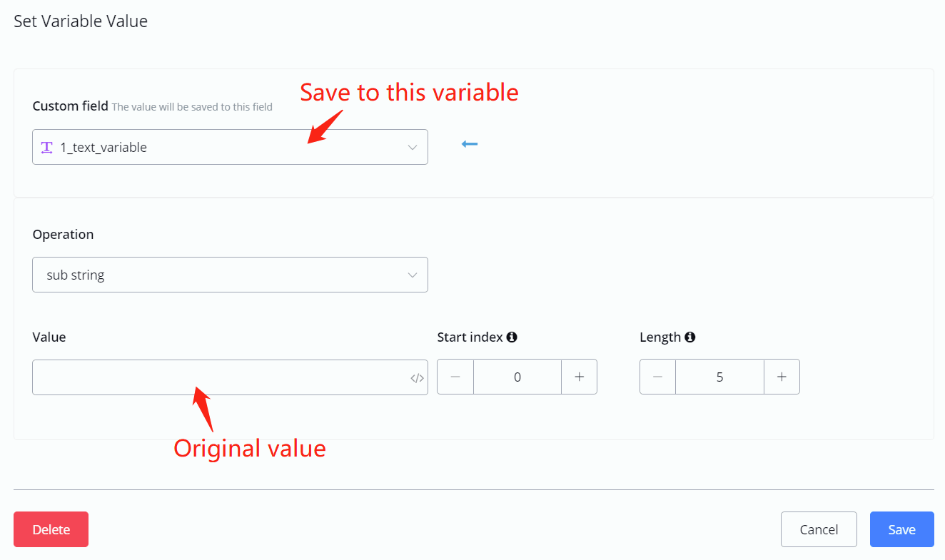Screen dimensions: 945x560
Task: Expand the Custom field chevron arrow
Action: pos(412,148)
